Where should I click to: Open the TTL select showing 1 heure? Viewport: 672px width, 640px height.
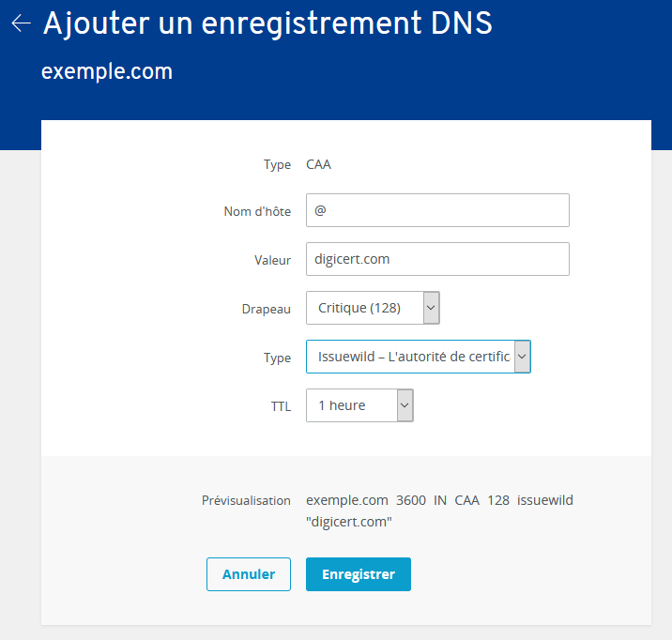pos(359,405)
